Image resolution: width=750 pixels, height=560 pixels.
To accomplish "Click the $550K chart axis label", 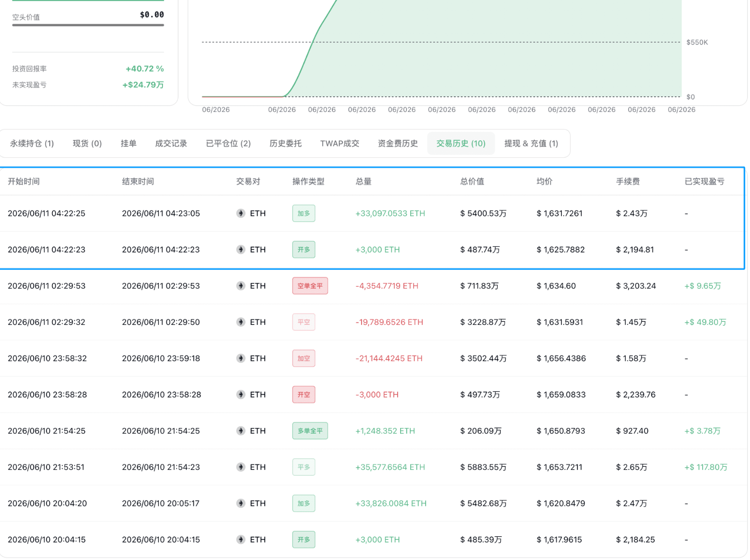I will coord(697,42).
